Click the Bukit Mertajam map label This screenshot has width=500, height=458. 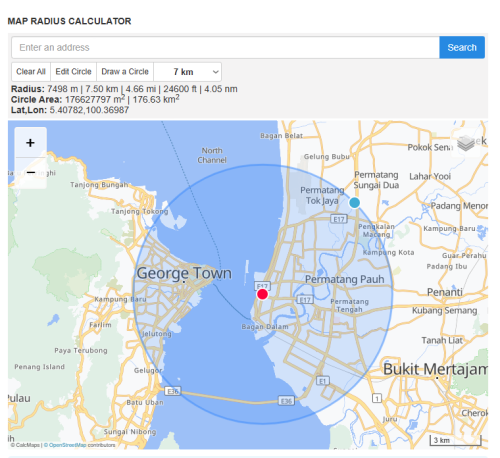[435, 369]
